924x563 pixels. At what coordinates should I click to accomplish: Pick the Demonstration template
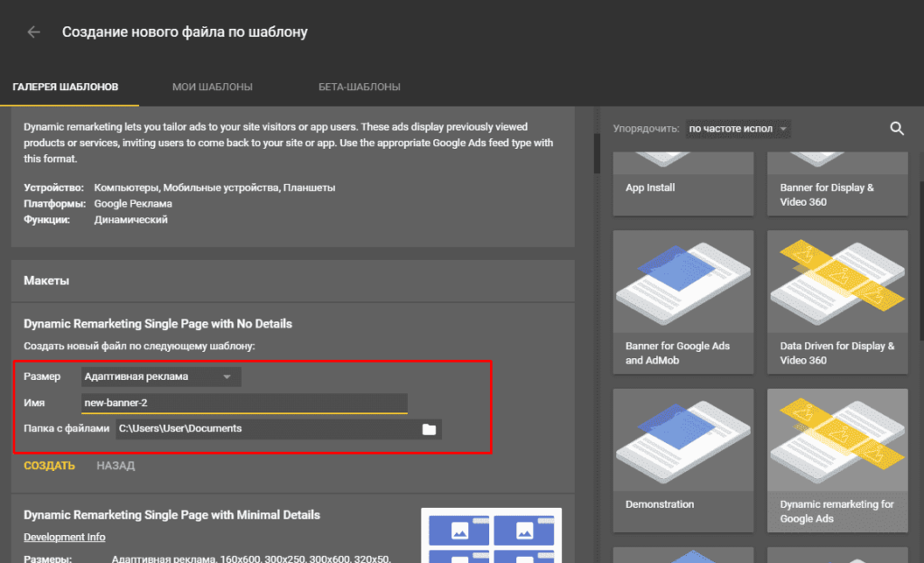(x=683, y=460)
